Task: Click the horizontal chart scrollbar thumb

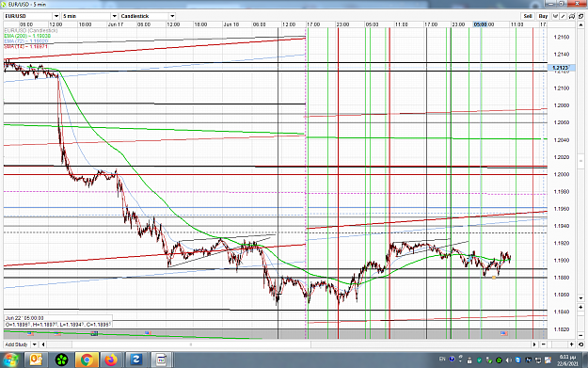Action: [x=191, y=344]
